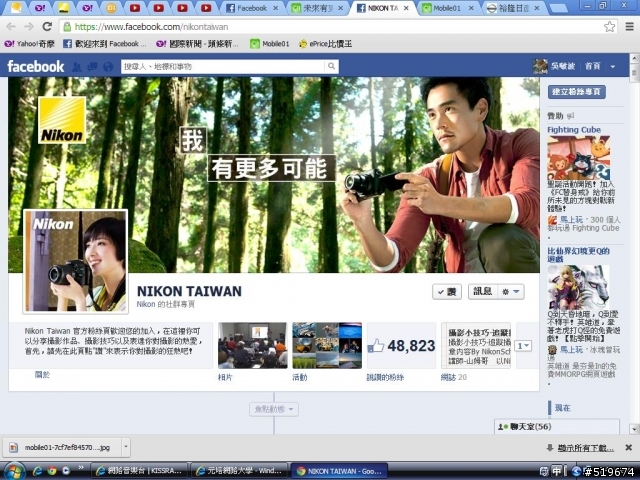Image resolution: width=640 pixels, height=480 pixels.
Task: Click the NIKON TAIWAN page title
Action: point(189,291)
